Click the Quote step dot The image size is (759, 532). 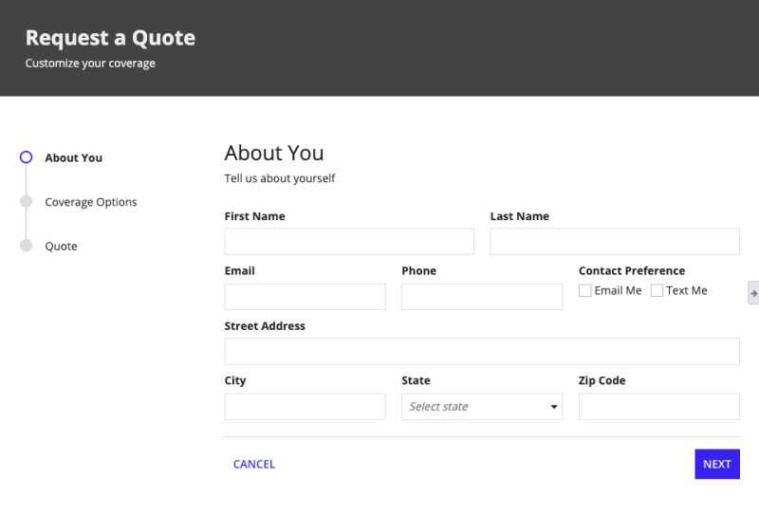click(x=27, y=246)
